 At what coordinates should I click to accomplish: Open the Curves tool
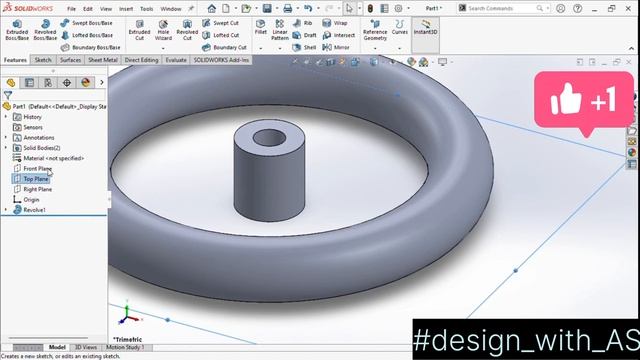[x=399, y=27]
